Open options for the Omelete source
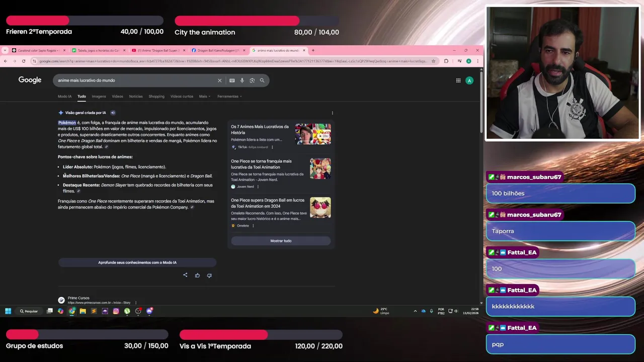644x362 pixels. pyautogui.click(x=253, y=226)
